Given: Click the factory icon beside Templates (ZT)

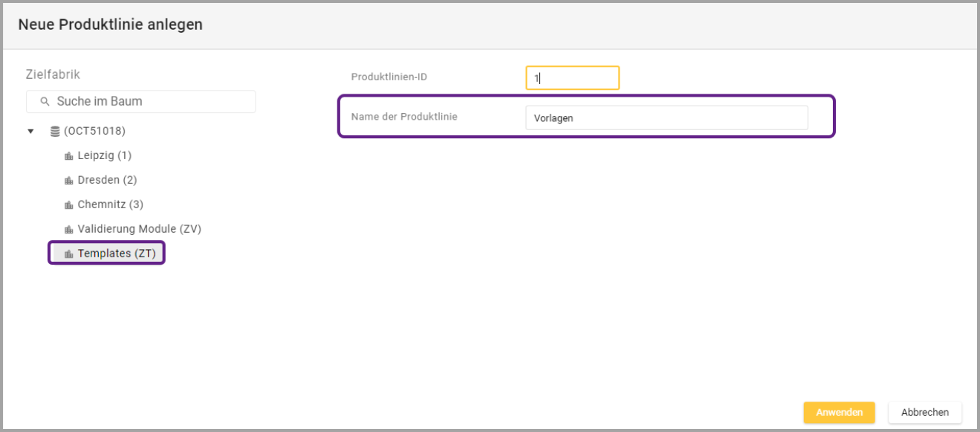Looking at the screenshot, I should pyautogui.click(x=69, y=254).
